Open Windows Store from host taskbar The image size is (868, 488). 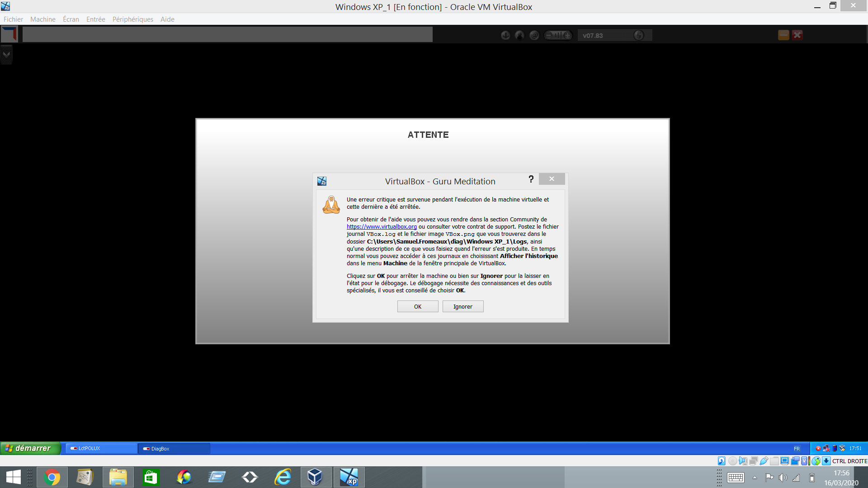(x=151, y=477)
